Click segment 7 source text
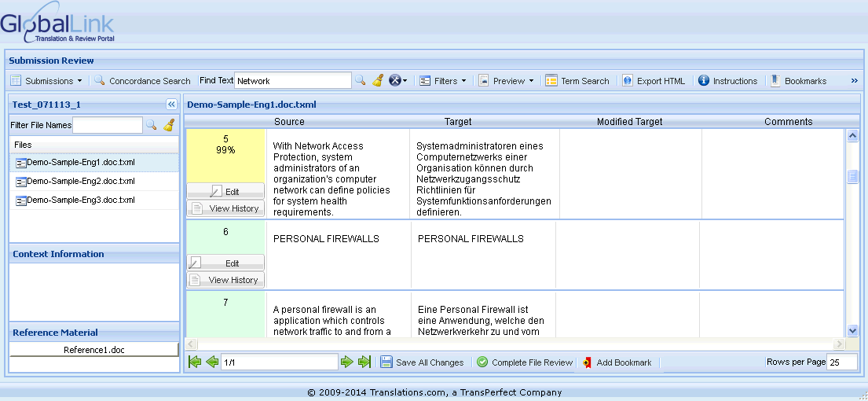 tap(333, 321)
